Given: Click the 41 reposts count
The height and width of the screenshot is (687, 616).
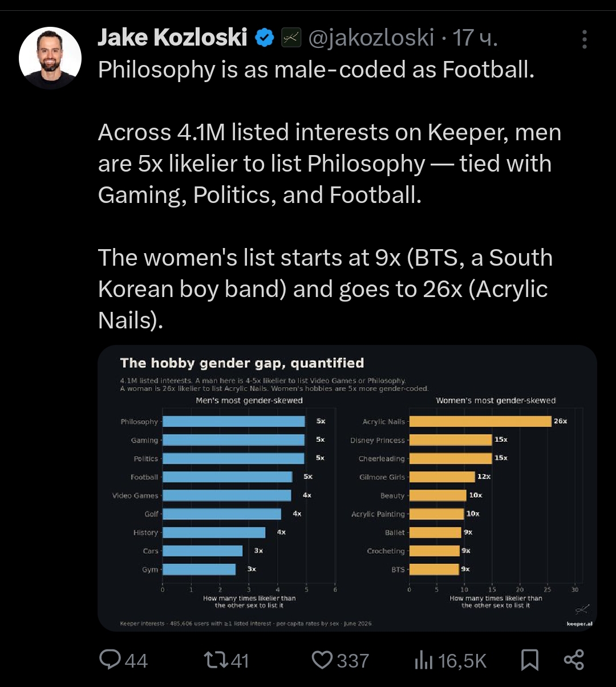Looking at the screenshot, I should [240, 661].
